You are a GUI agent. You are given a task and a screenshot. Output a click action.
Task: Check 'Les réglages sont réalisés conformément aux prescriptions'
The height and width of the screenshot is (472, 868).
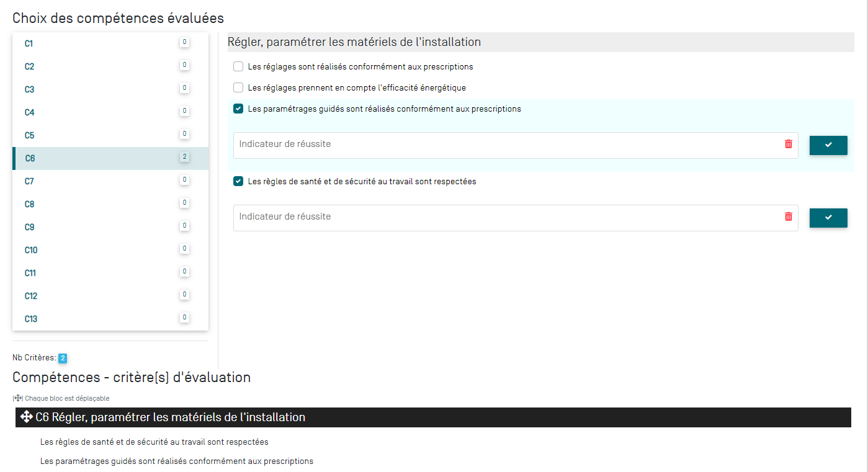[x=238, y=66]
